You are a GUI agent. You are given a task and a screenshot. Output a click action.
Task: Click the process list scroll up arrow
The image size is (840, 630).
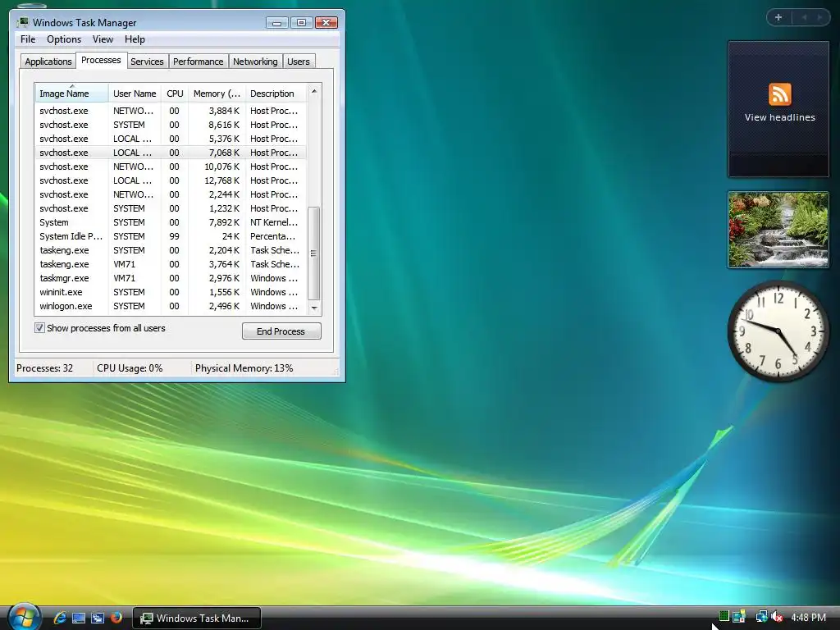pyautogui.click(x=314, y=92)
